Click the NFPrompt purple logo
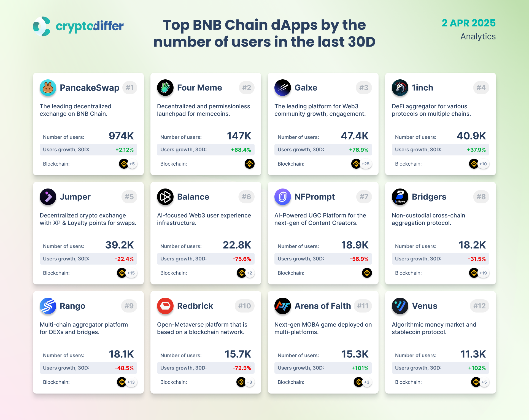Screen dimensions: 529x420 tap(283, 197)
